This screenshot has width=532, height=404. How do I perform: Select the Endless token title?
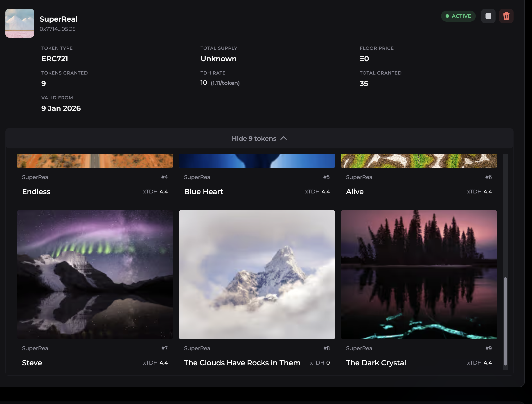pyautogui.click(x=36, y=192)
